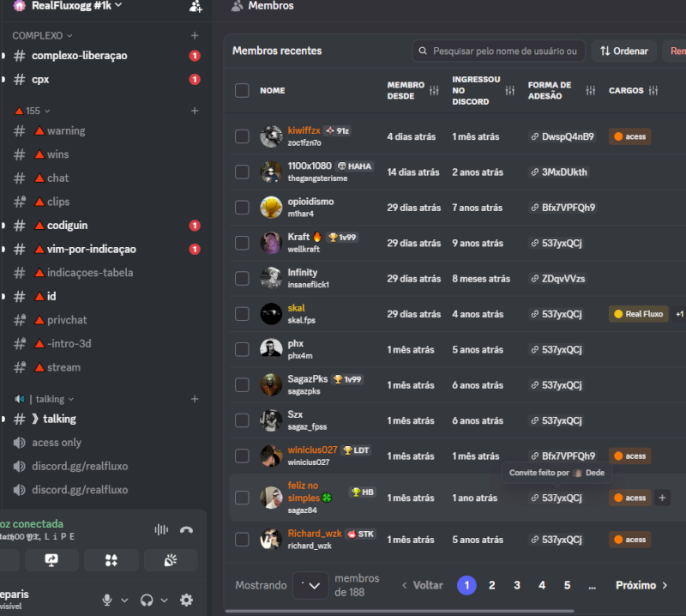Viewport: 686px width, 616px height.
Task: Open the soundboard icon
Action: tap(170, 560)
